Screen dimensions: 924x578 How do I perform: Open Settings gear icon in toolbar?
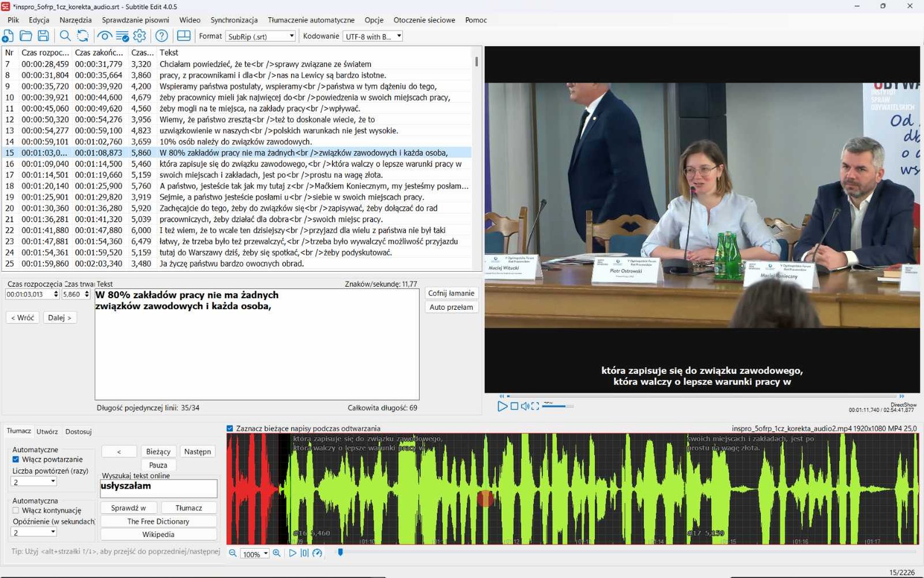coord(140,36)
